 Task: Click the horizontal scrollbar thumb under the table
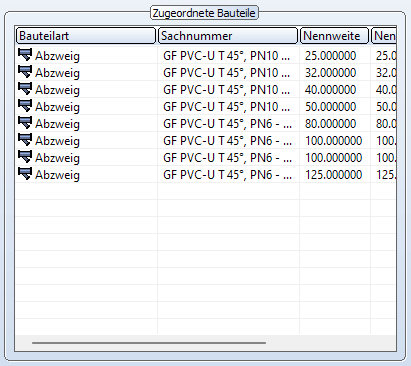[x=149, y=342]
